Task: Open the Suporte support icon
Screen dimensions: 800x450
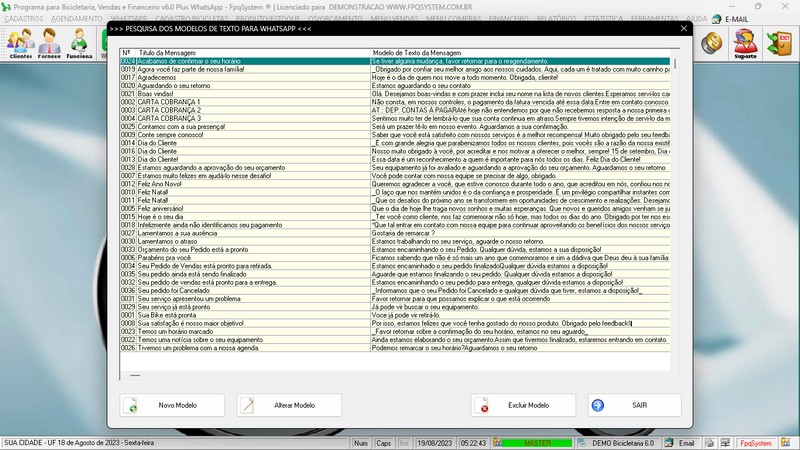Action: click(x=745, y=43)
